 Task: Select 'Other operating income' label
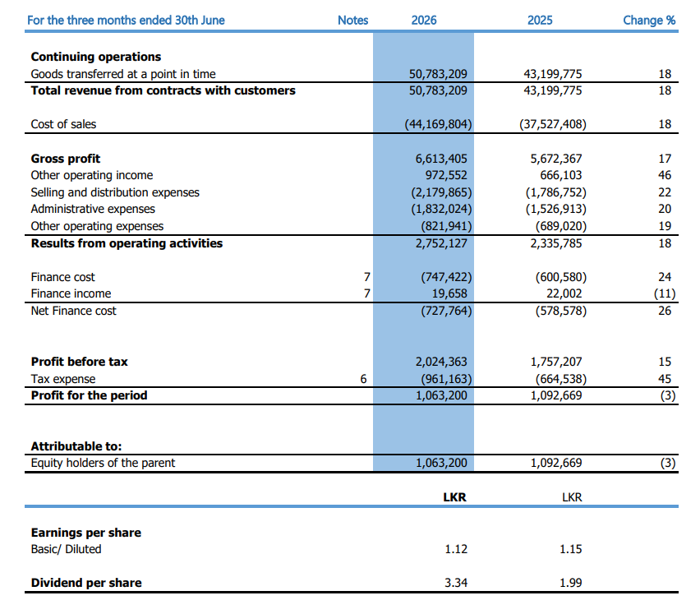pyautogui.click(x=92, y=176)
